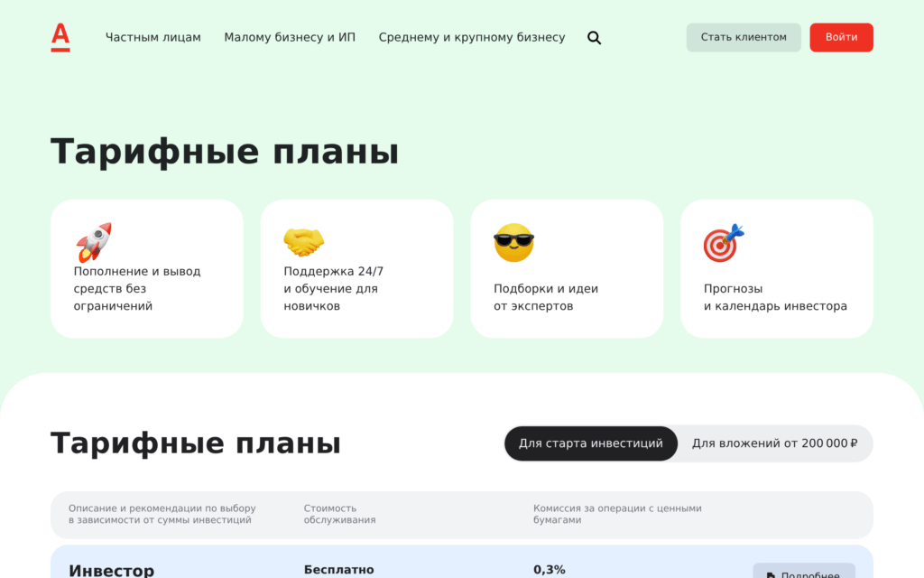Click the Стать клиентом button
The image size is (924, 578).
pos(744,37)
